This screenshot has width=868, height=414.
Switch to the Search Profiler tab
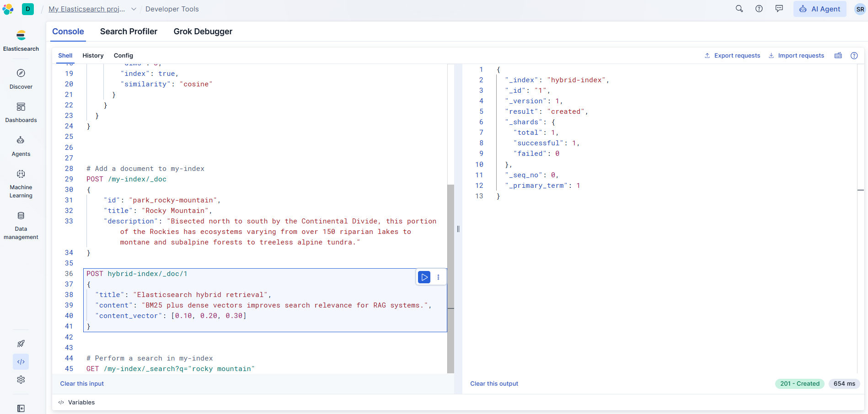tap(129, 32)
